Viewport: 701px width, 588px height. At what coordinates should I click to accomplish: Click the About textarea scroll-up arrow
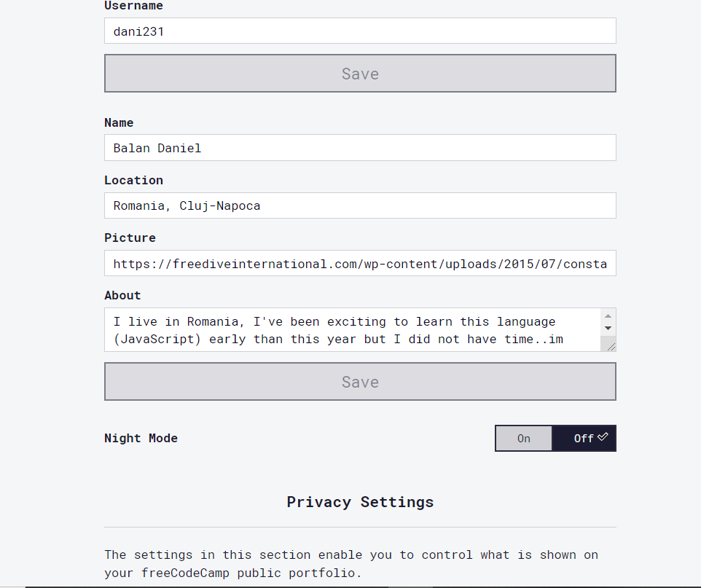608,316
